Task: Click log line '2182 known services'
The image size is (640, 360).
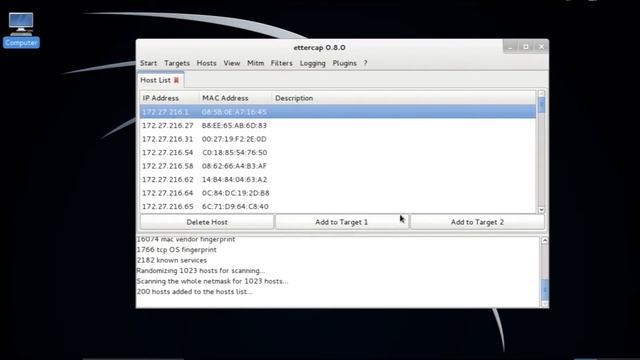Action: [x=171, y=260]
